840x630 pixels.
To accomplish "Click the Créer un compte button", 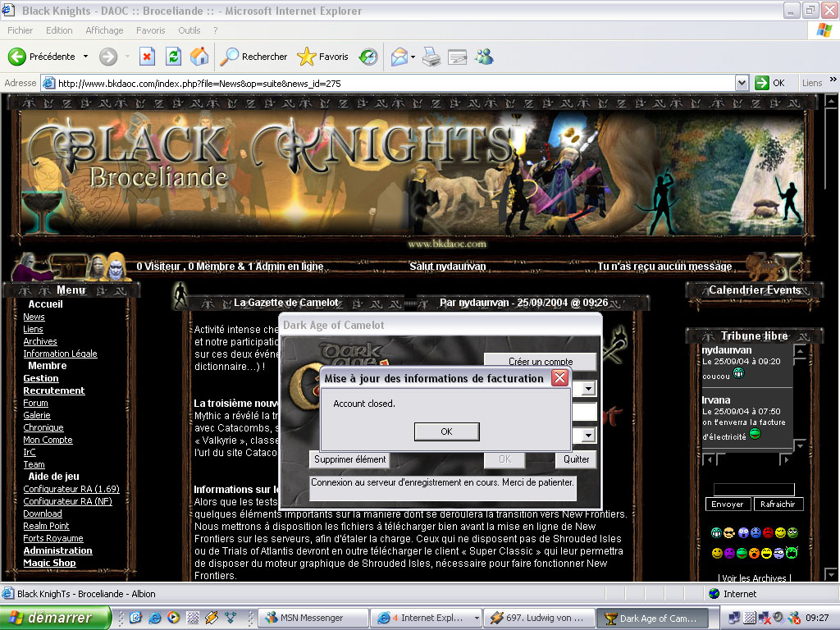I will coord(540,362).
